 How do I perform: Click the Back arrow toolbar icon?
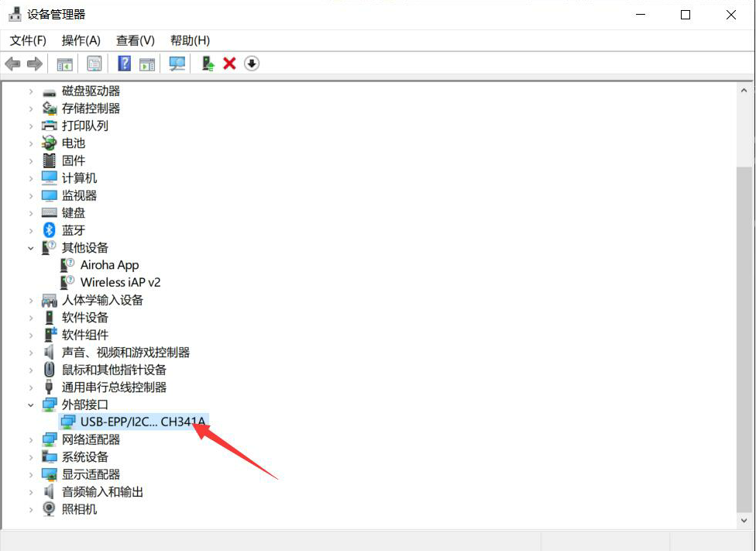click(x=12, y=64)
